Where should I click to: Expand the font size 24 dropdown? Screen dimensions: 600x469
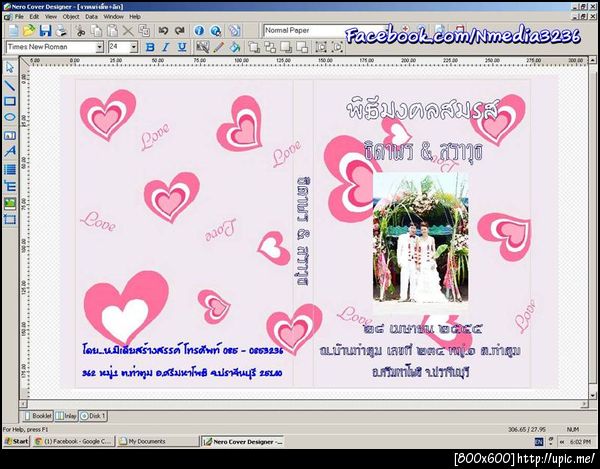point(134,47)
